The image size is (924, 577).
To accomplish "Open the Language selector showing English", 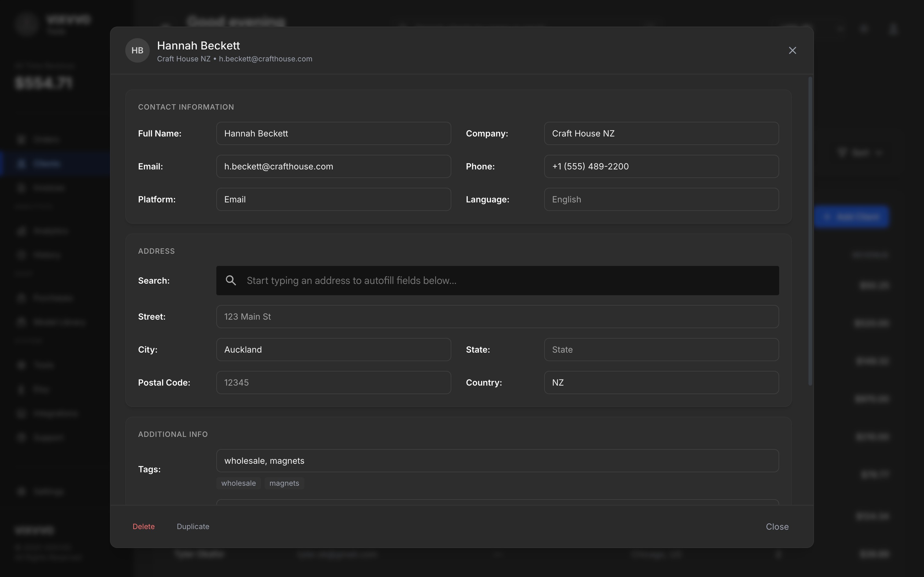I will [x=661, y=199].
